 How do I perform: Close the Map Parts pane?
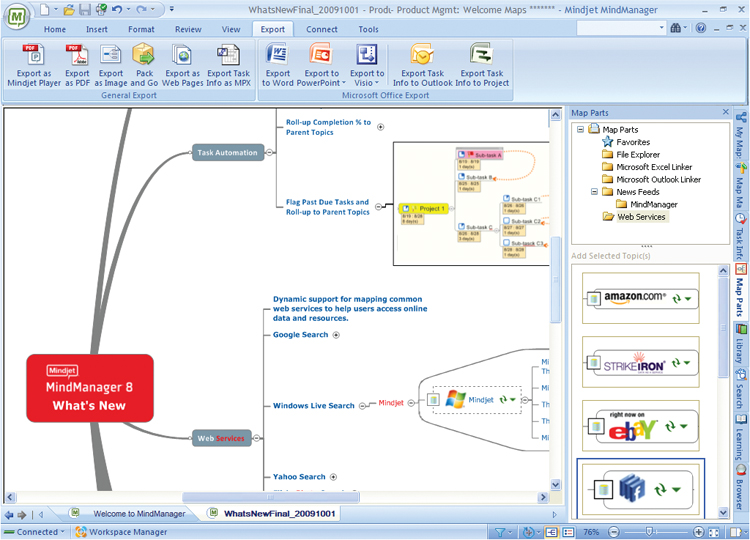(725, 112)
